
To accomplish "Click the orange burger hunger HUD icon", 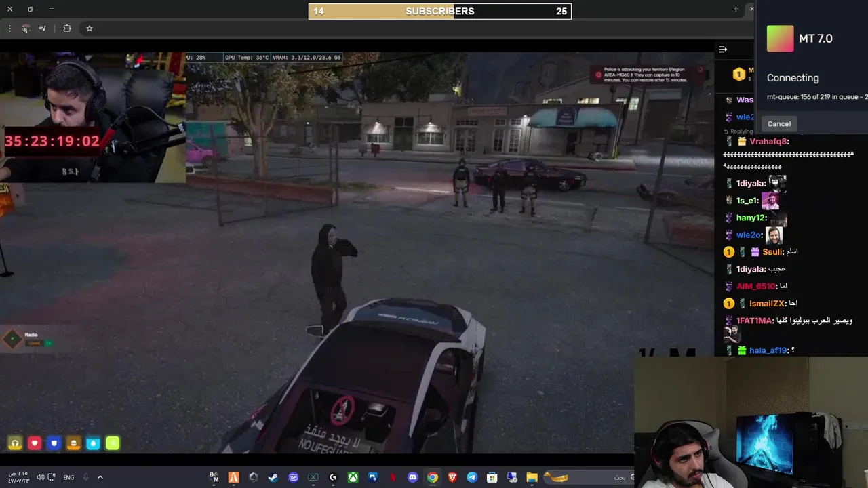I will 74,443.
